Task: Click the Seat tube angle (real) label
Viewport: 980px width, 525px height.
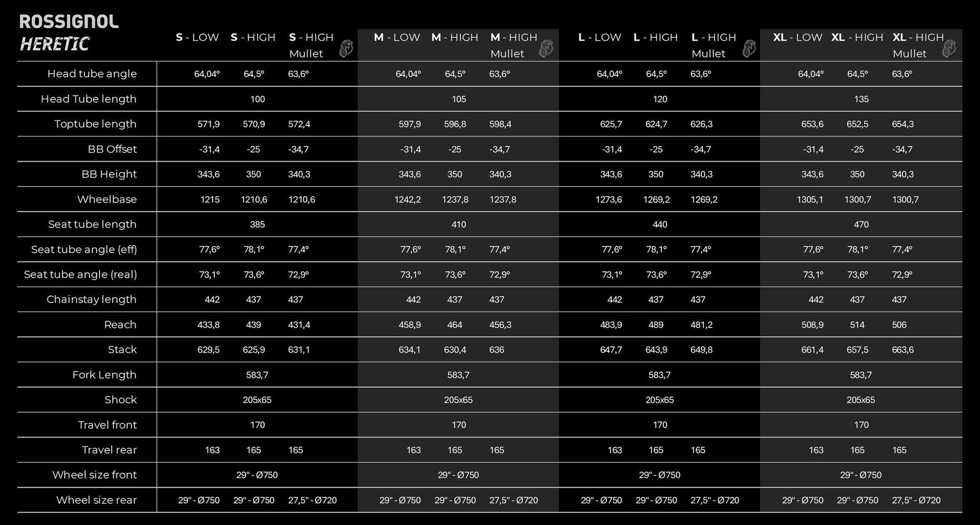Action: [81, 274]
